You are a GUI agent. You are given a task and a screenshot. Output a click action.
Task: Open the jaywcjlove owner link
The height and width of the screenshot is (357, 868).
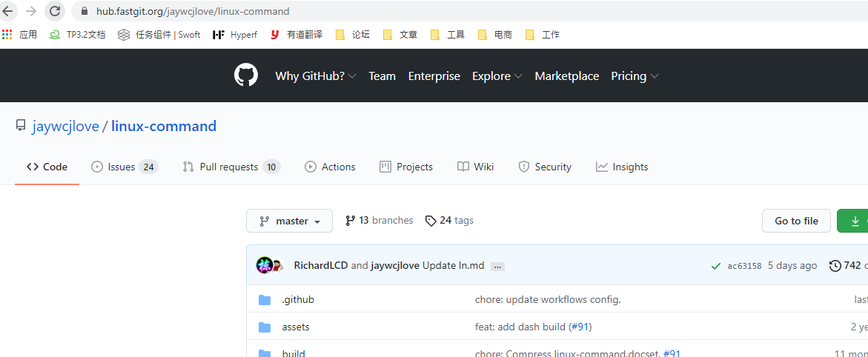pos(65,126)
